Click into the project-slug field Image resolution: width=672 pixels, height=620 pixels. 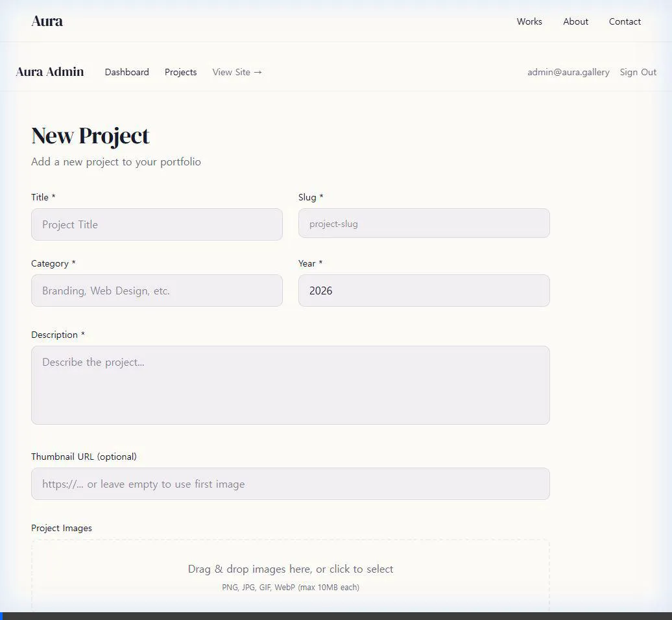click(424, 224)
